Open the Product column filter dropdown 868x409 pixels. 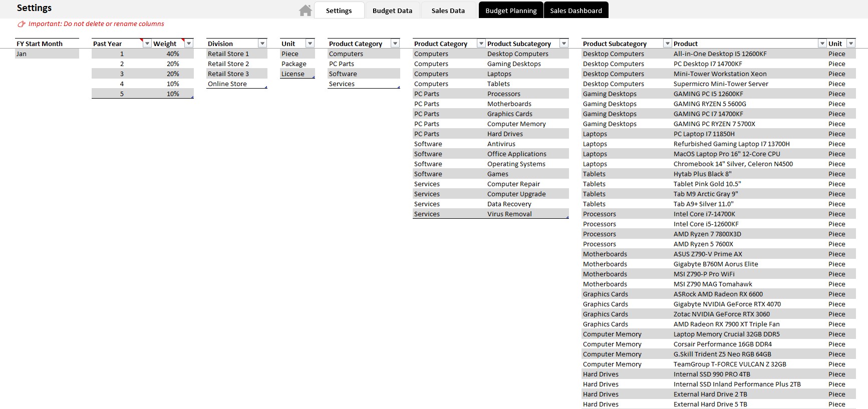point(822,44)
